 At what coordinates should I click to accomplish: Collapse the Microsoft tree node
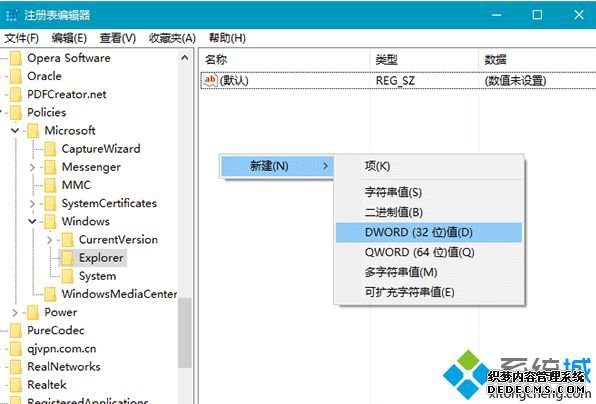coord(15,131)
